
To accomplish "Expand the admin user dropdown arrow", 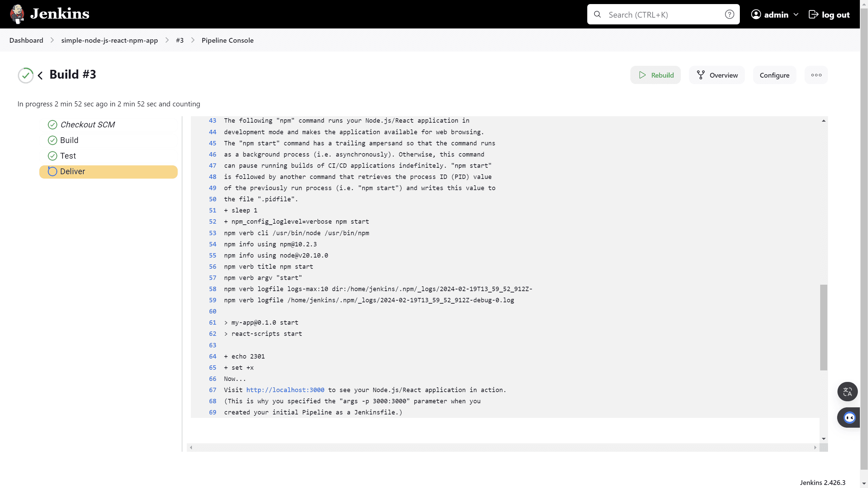I will [x=796, y=15].
